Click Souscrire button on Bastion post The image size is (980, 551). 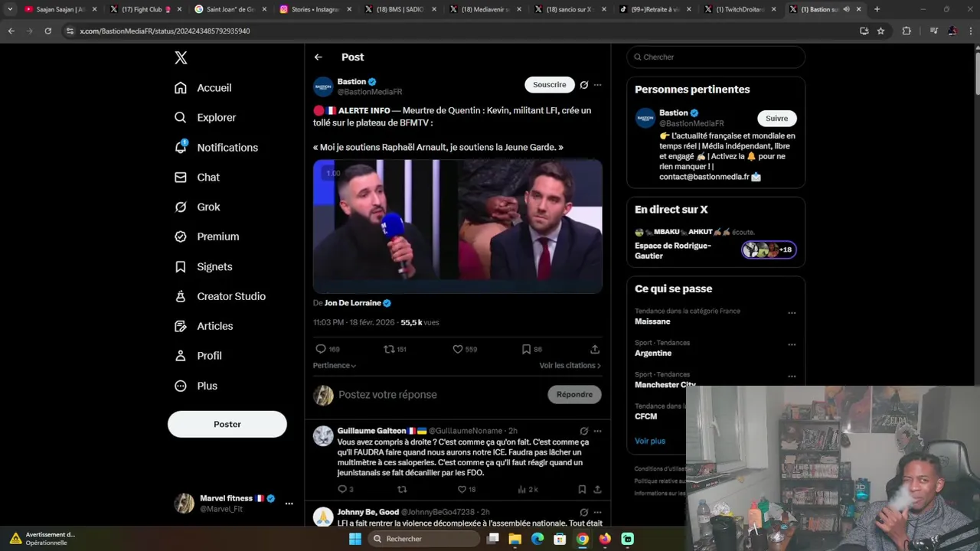point(550,85)
